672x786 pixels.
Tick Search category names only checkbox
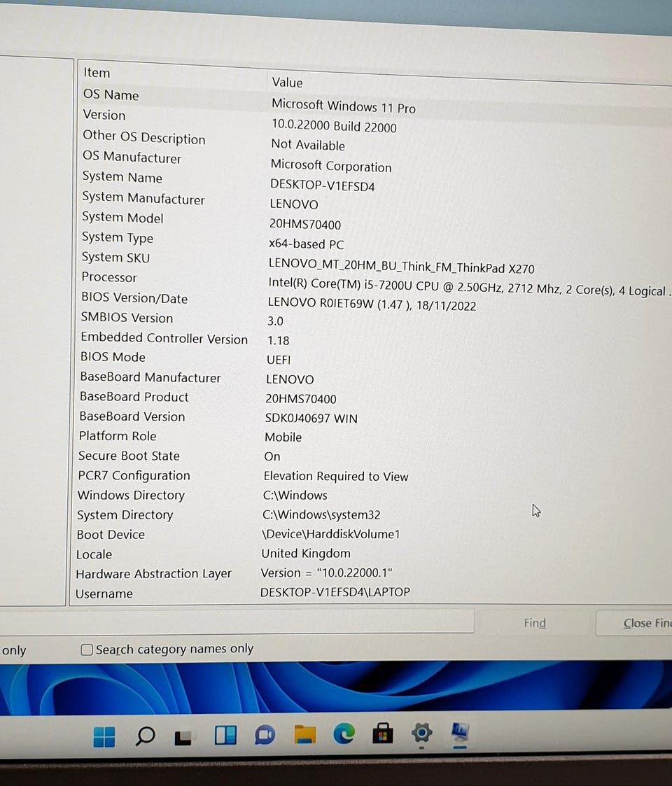[x=87, y=650]
